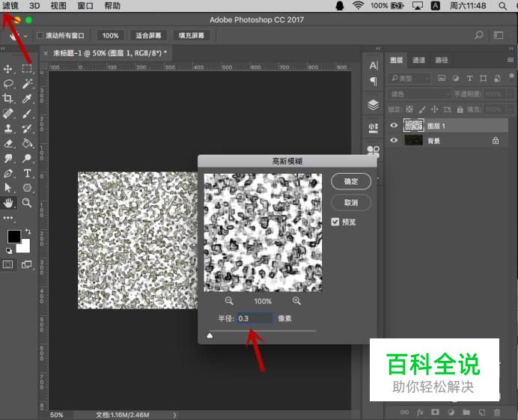Click 确定 to apply Gaussian Blur
This screenshot has height=420, width=518.
pos(351,181)
